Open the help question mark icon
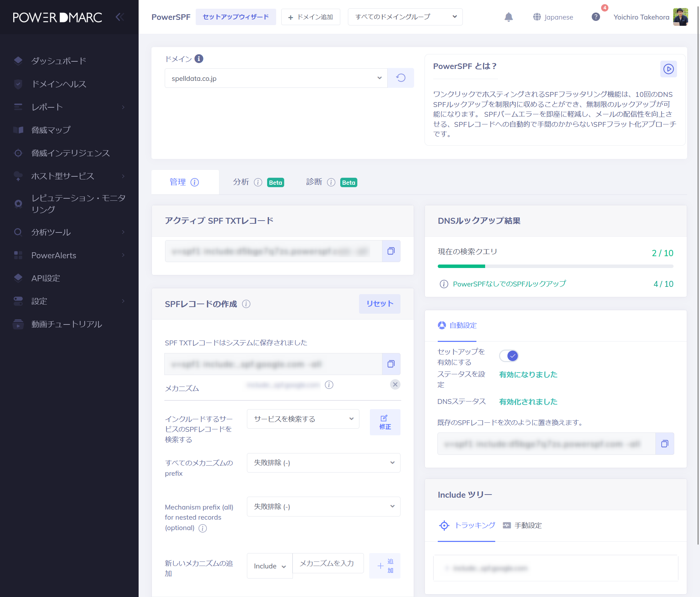This screenshot has height=597, width=700. (596, 17)
